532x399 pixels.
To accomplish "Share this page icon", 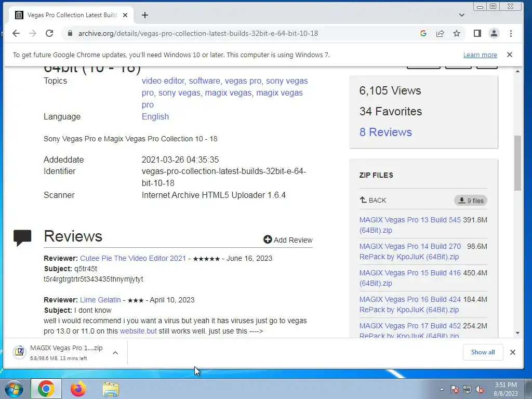I will click(440, 33).
